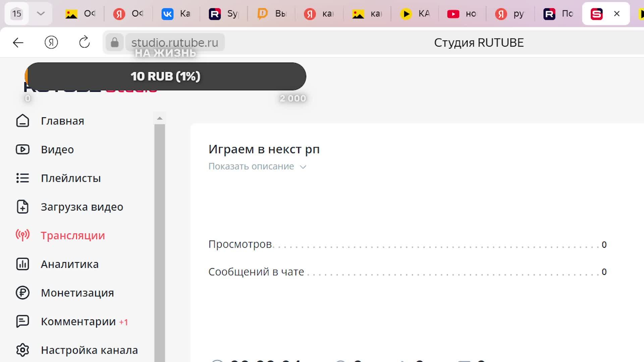
Task: Click the studio.rutube.ru address field
Action: point(175,43)
